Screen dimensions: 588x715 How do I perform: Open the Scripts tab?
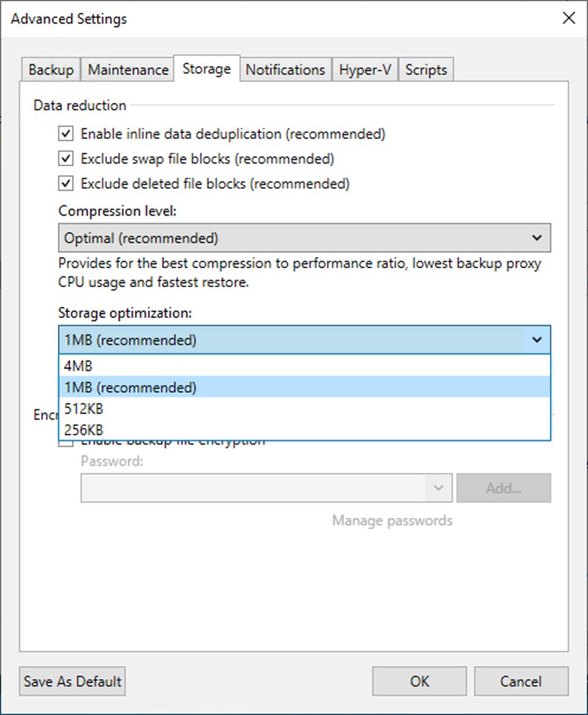(426, 69)
